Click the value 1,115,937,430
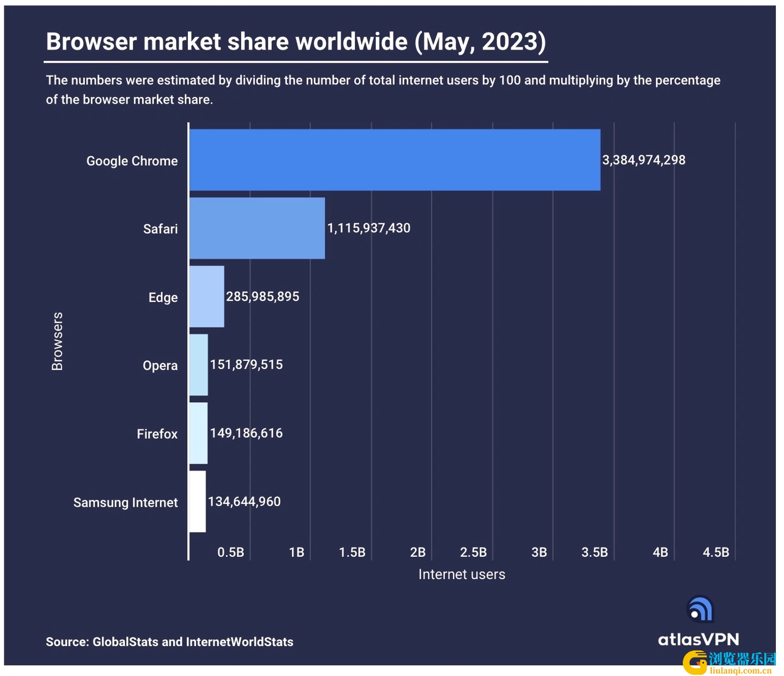784x676 pixels. (x=369, y=228)
